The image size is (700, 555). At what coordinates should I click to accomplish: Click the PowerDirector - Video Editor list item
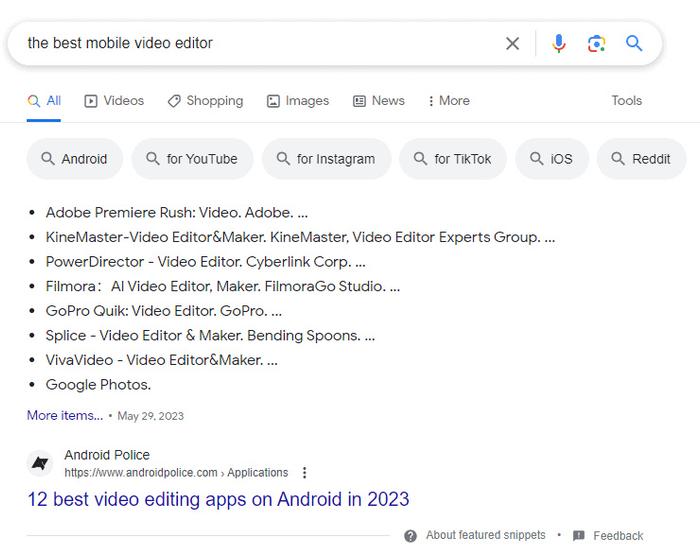point(205,262)
